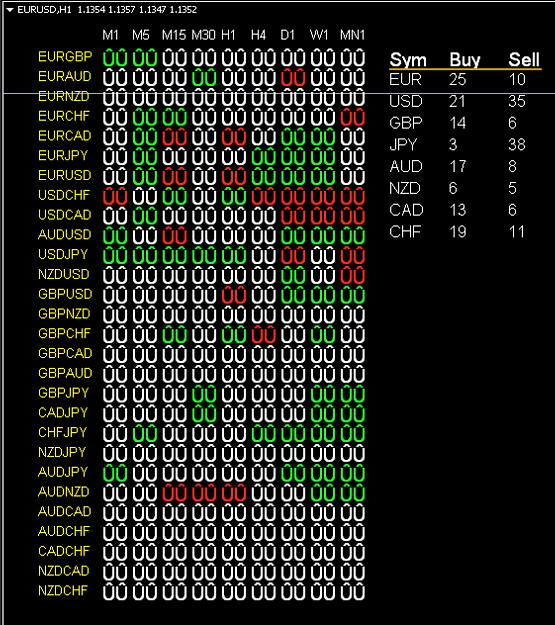This screenshot has width=555, height=625.
Task: Click GBP buy value 14
Action: click(458, 123)
